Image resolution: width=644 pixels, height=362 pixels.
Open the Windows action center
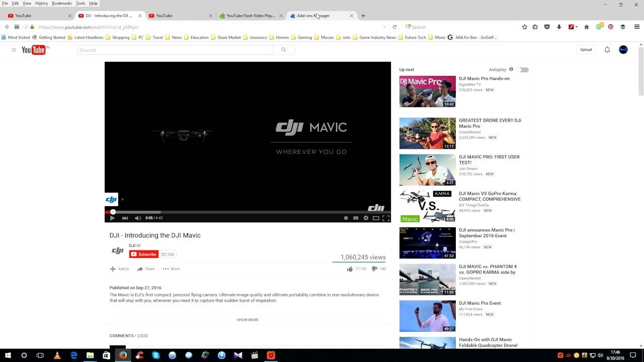pos(633,355)
